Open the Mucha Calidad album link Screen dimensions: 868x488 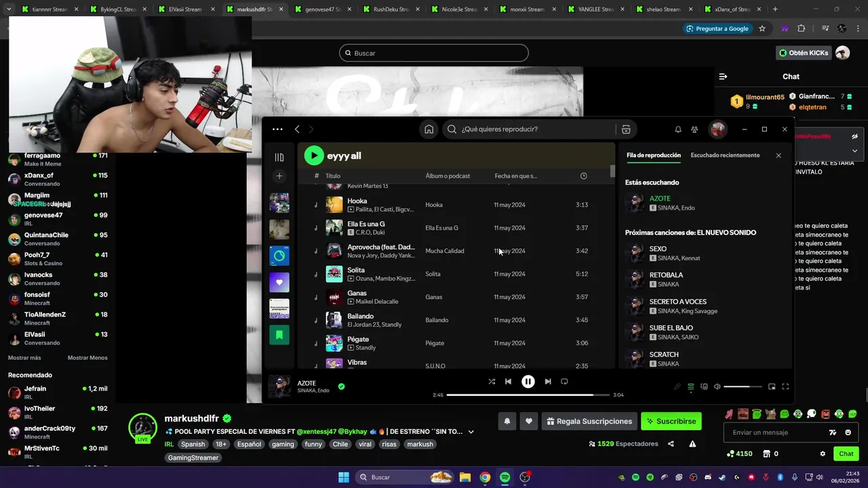click(x=445, y=251)
